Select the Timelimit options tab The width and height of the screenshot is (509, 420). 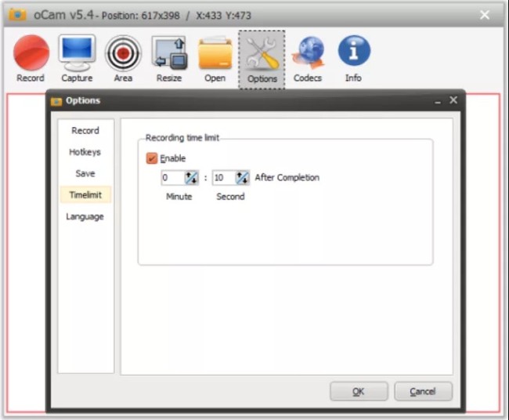[x=85, y=195]
